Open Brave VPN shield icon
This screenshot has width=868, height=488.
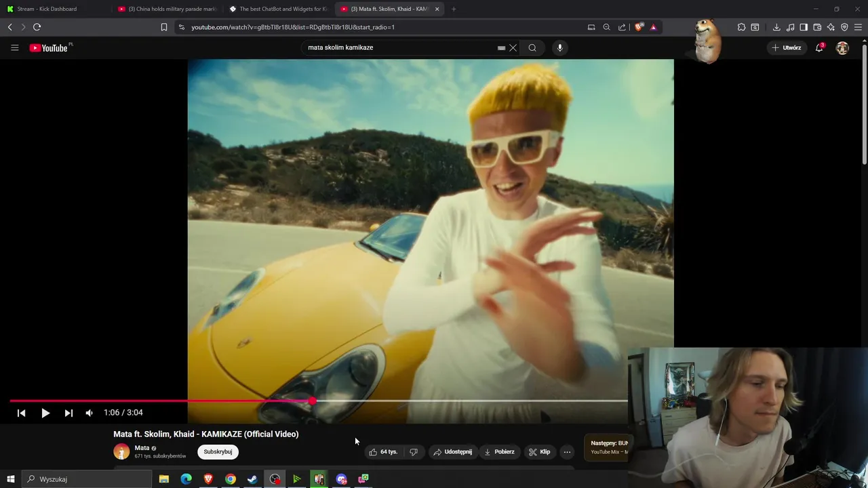coord(844,27)
